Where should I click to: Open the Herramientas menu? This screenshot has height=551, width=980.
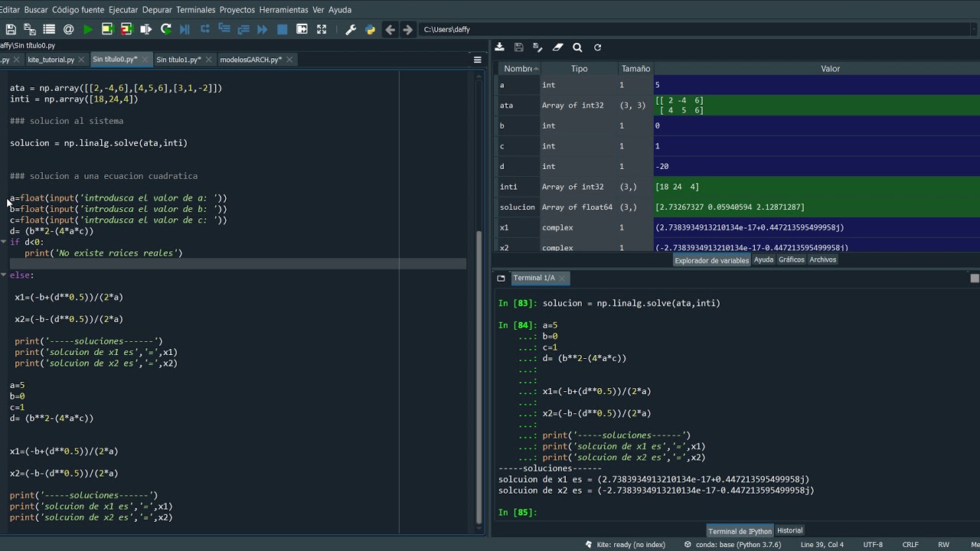(284, 10)
